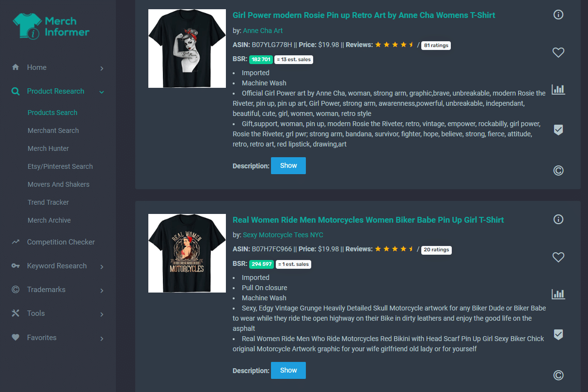Click the Real Women Ride shirt thumbnail
This screenshot has width=588, height=392.
pyautogui.click(x=187, y=253)
